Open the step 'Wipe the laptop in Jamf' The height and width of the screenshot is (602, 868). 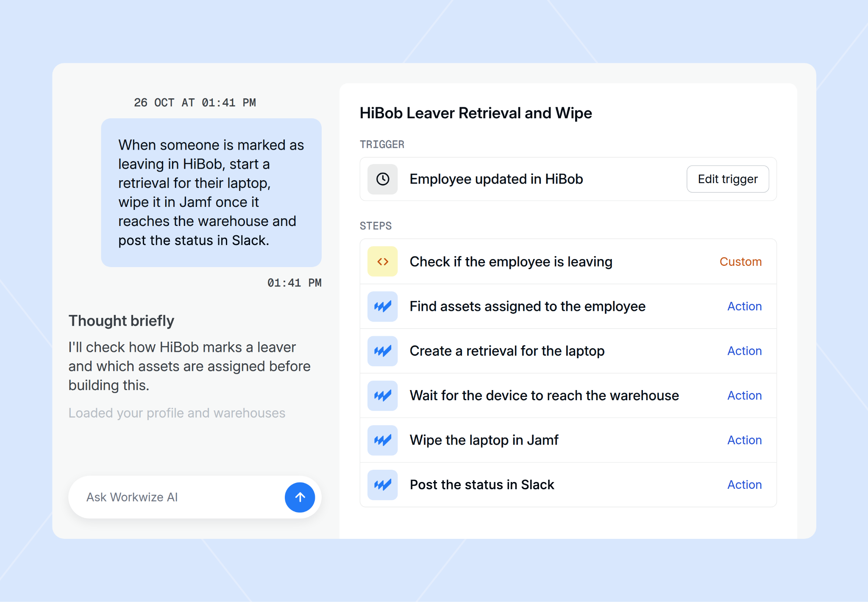click(x=568, y=440)
